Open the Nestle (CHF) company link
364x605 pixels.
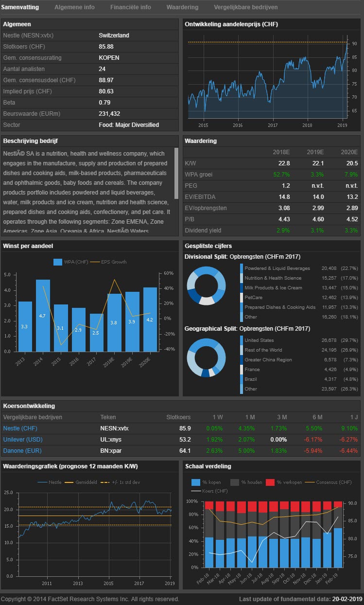coord(20,428)
